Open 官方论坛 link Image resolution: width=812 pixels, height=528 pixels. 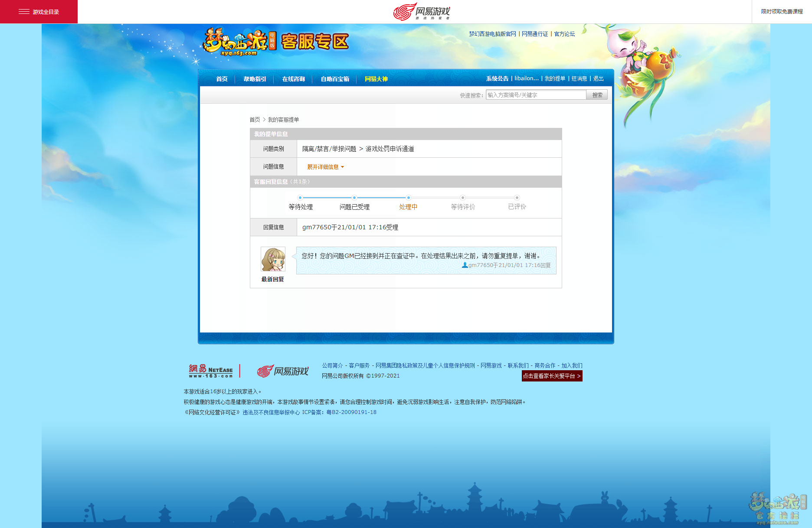pyautogui.click(x=564, y=34)
